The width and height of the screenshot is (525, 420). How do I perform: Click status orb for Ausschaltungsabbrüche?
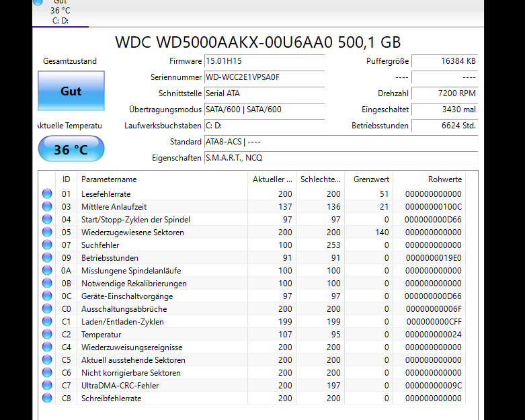(47, 308)
